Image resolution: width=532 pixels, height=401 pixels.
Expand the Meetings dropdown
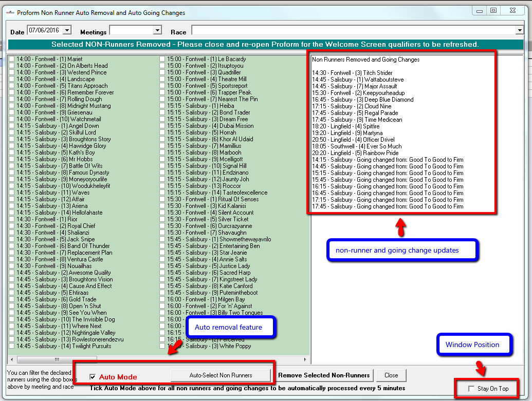pyautogui.click(x=157, y=30)
